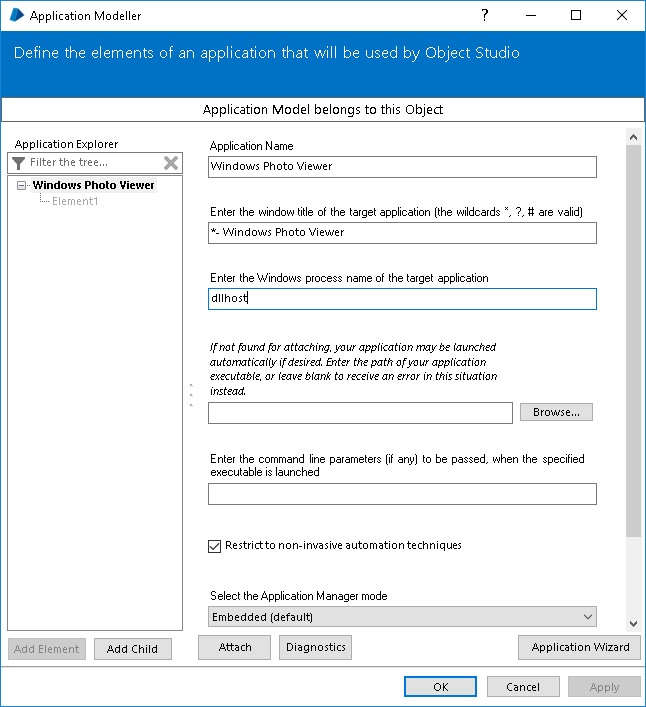Launch the Application Wizard
646x707 pixels.
tap(580, 647)
